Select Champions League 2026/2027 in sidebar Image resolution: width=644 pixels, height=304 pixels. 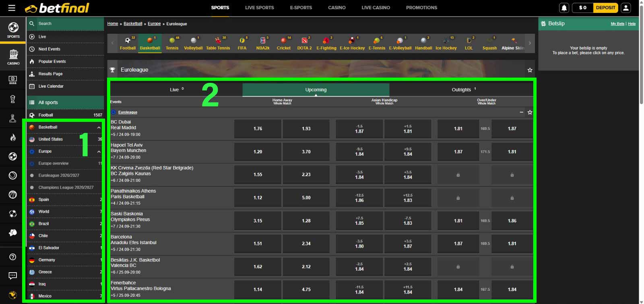tap(65, 187)
